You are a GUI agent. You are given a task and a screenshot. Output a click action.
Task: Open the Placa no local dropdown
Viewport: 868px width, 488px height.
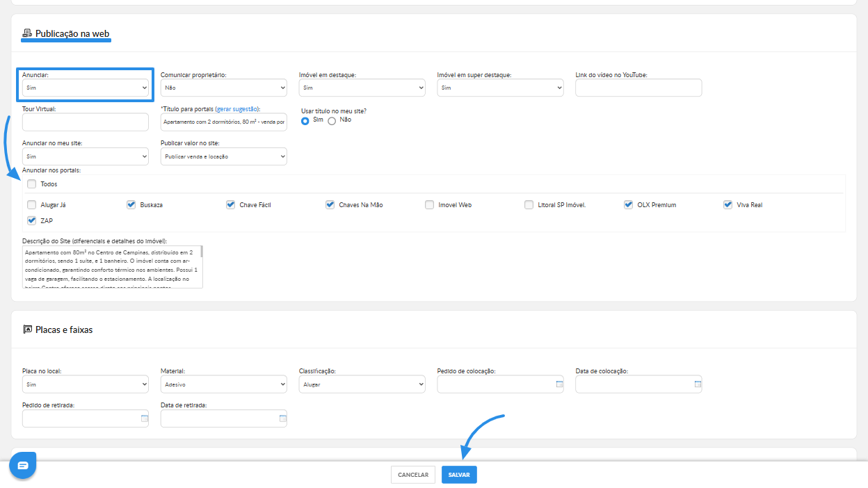(86, 384)
